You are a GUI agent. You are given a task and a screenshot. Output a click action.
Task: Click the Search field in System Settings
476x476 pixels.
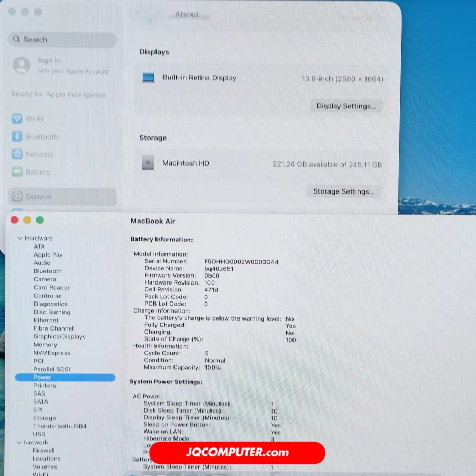[62, 40]
